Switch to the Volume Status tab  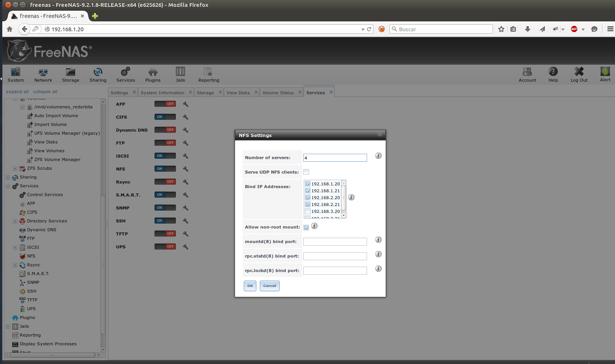(278, 93)
